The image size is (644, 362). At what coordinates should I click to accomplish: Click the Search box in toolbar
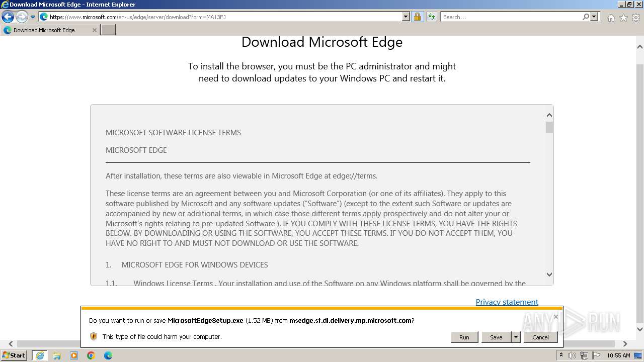(x=511, y=17)
